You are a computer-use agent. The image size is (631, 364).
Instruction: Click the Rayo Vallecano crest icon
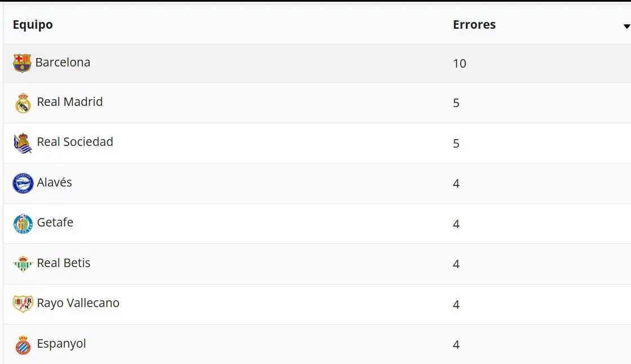(23, 304)
